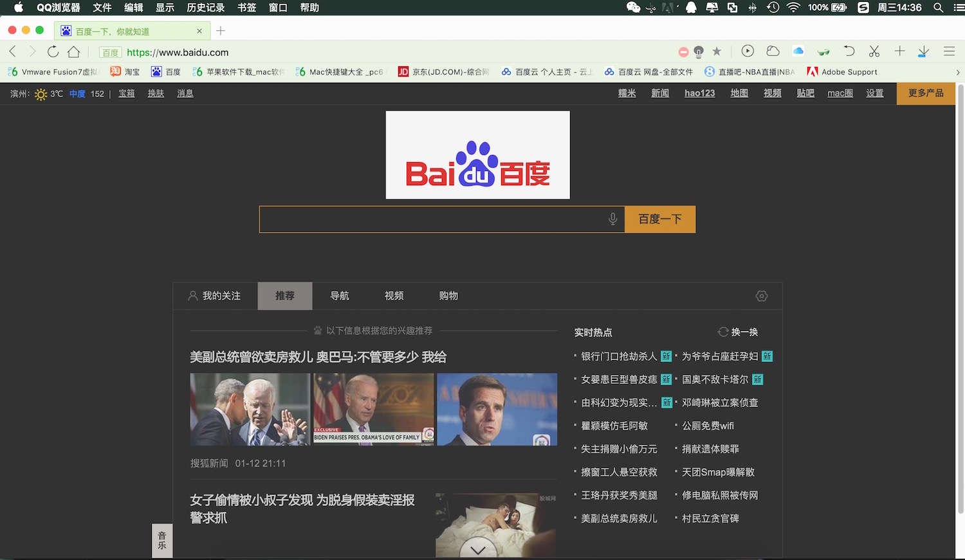Open the scissors screenshot tool
The image size is (965, 560).
[x=874, y=51]
